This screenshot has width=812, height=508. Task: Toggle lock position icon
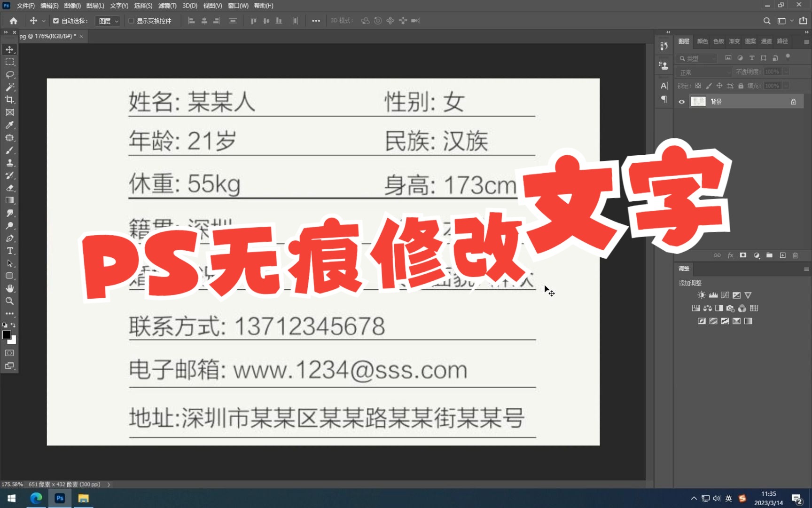[719, 86]
